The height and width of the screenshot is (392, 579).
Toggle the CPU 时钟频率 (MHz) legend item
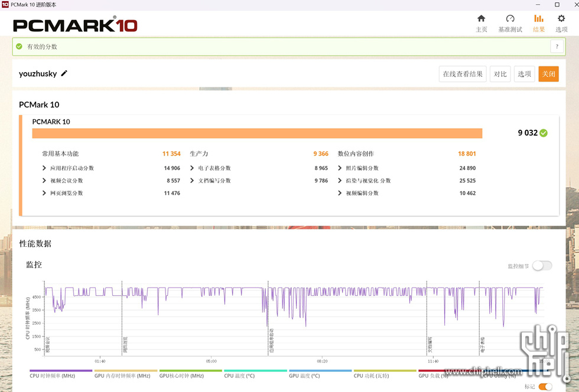61,374
